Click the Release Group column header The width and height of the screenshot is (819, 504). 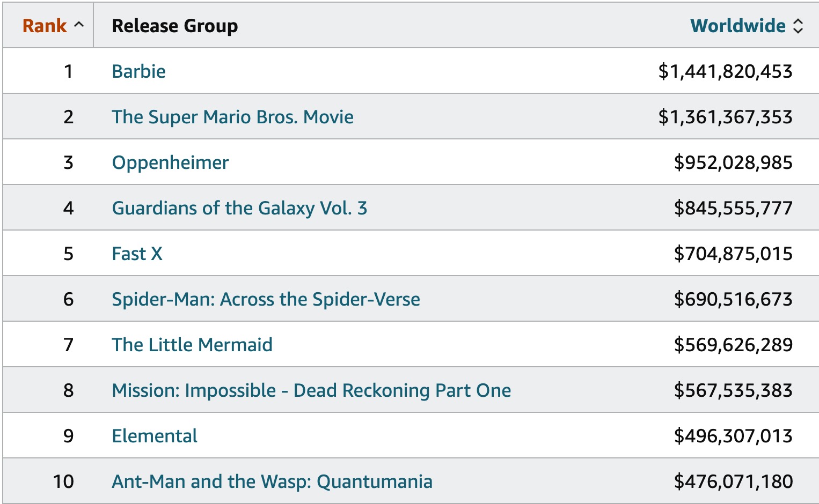pos(174,26)
